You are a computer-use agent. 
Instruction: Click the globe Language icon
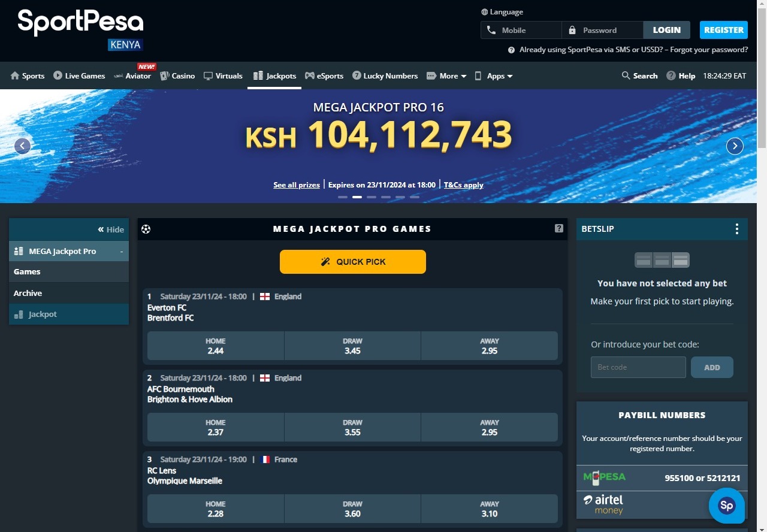(484, 12)
